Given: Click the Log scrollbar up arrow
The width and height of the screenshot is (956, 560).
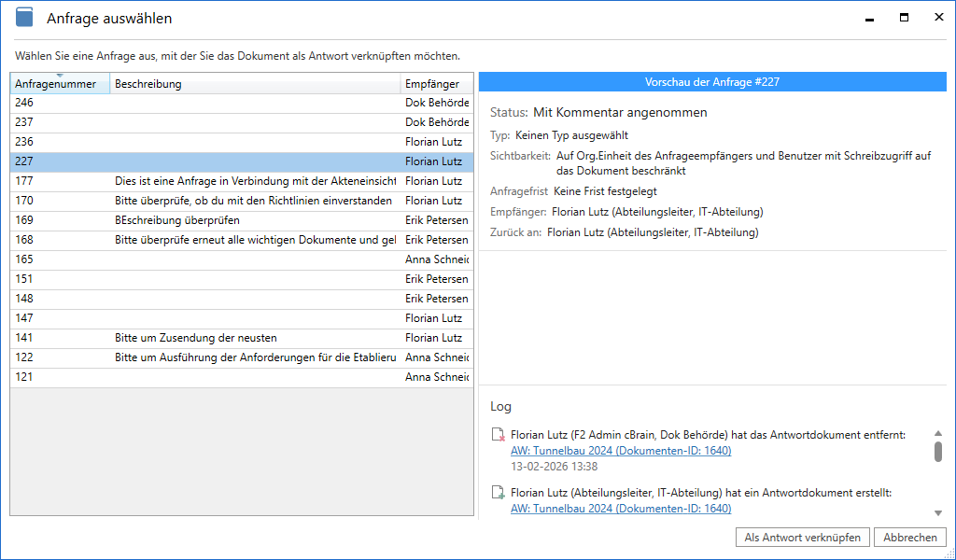Looking at the screenshot, I should (937, 433).
